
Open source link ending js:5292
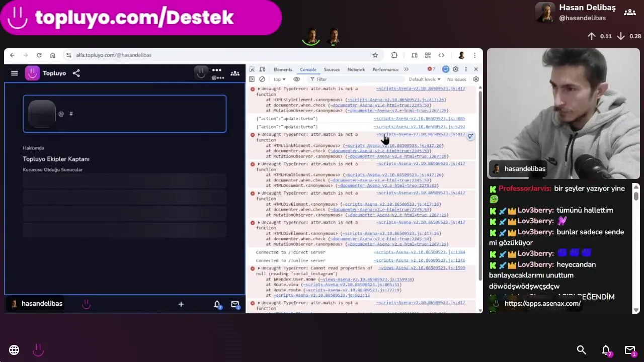pos(419,127)
